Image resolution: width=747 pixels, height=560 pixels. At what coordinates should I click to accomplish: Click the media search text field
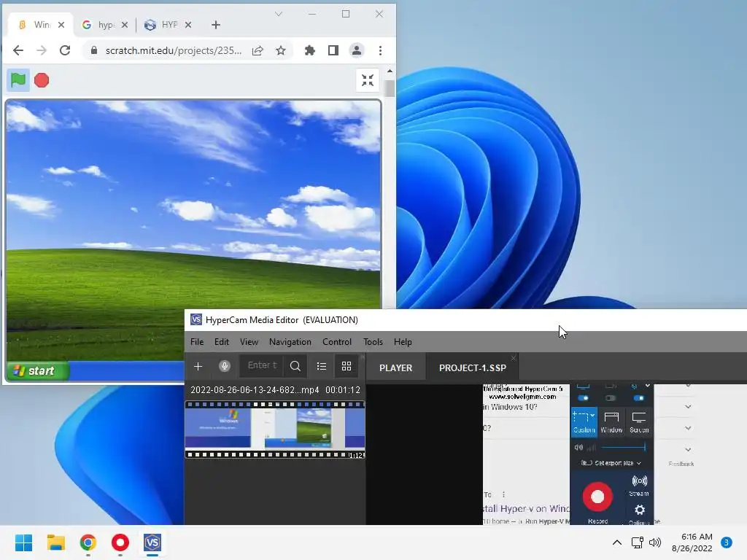262,366
